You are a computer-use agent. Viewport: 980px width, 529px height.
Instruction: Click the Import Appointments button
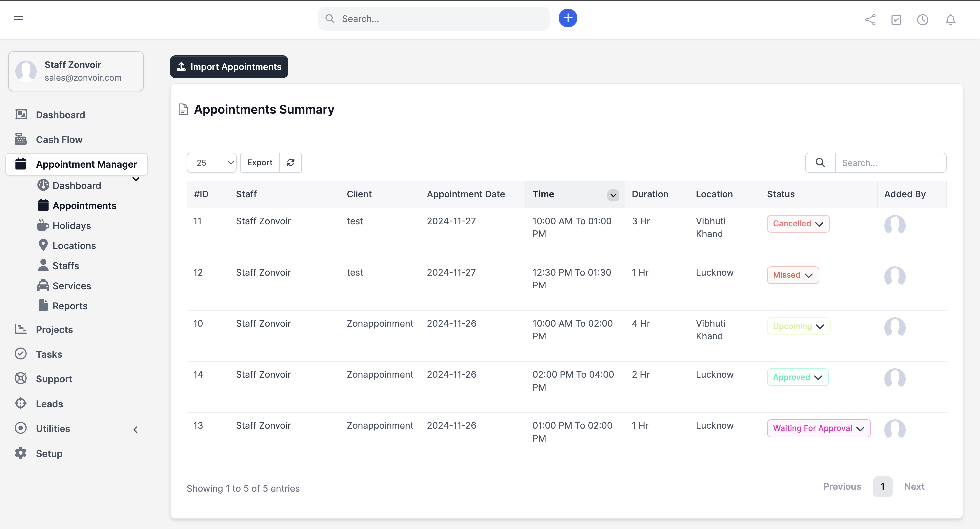(x=229, y=67)
